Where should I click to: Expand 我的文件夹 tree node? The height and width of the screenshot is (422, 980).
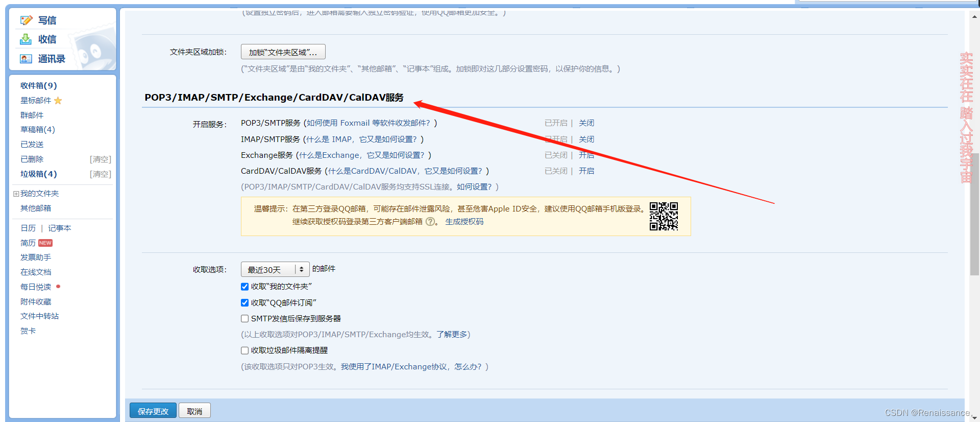[16, 194]
